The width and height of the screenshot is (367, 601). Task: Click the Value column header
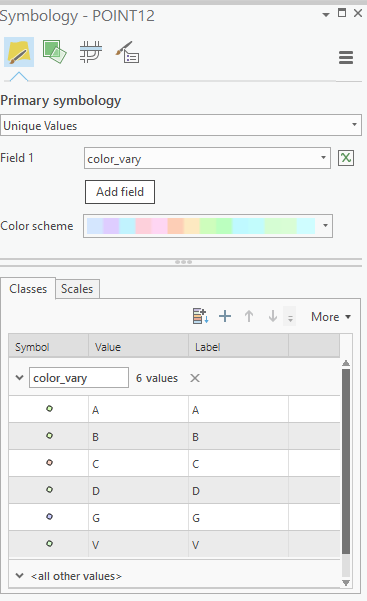[x=138, y=347]
